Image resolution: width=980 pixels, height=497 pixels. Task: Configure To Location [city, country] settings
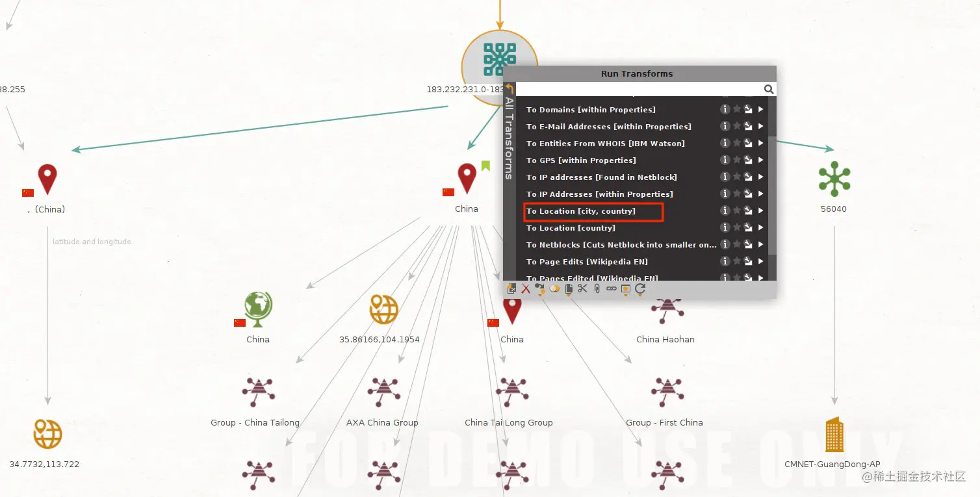[x=748, y=210]
